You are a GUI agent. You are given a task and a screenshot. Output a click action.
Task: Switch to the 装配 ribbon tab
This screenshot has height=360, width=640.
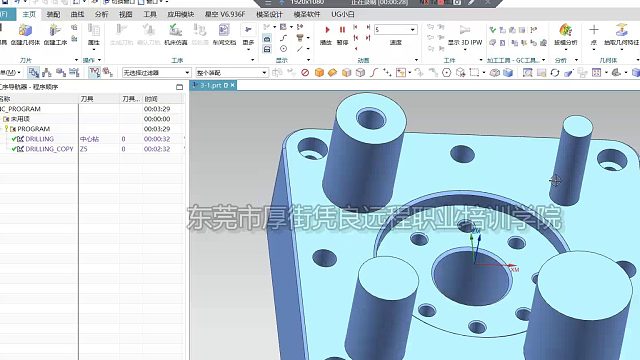point(53,14)
